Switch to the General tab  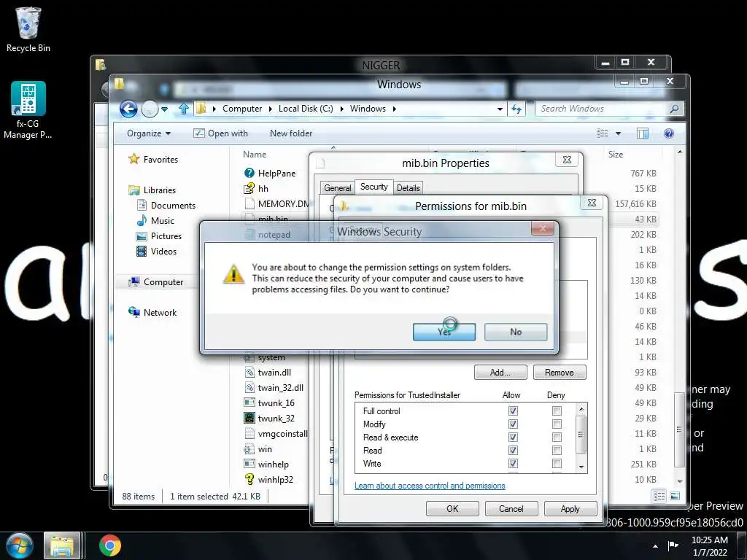[x=337, y=188]
